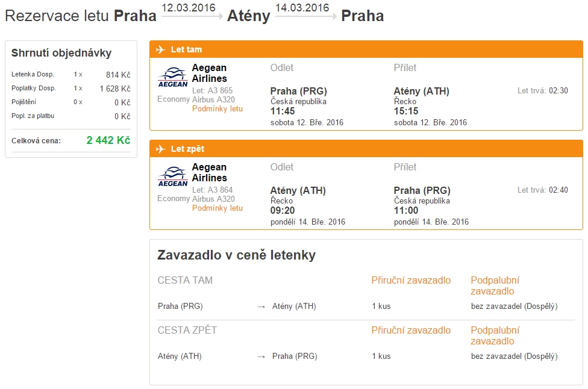Click Aegean logo in return flight
The height and width of the screenshot is (389, 588).
point(173,177)
